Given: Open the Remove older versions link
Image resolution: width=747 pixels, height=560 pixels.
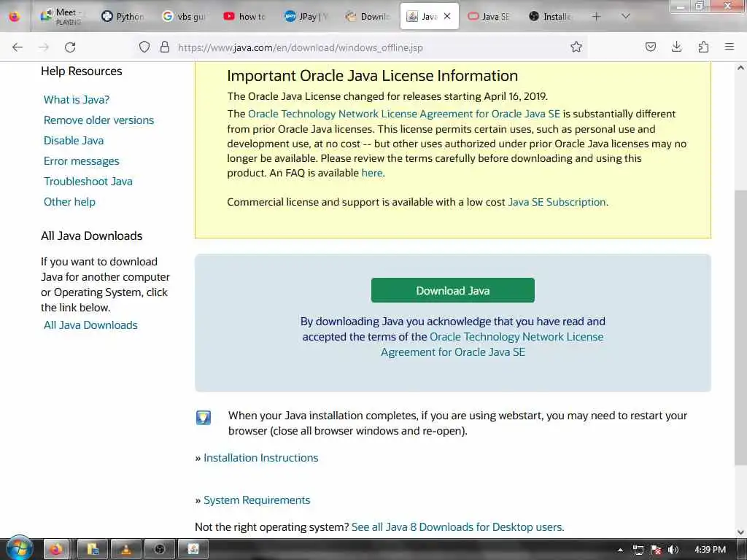Looking at the screenshot, I should coord(98,120).
